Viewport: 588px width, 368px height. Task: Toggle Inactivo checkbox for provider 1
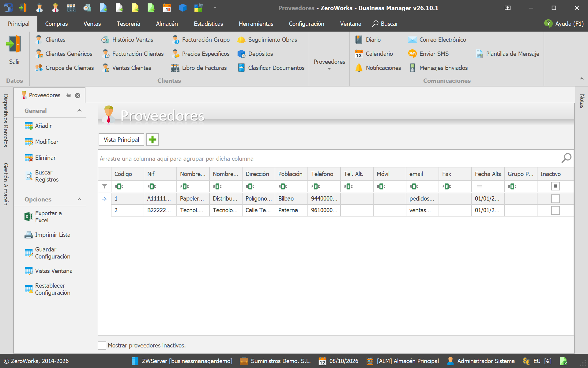coord(555,199)
